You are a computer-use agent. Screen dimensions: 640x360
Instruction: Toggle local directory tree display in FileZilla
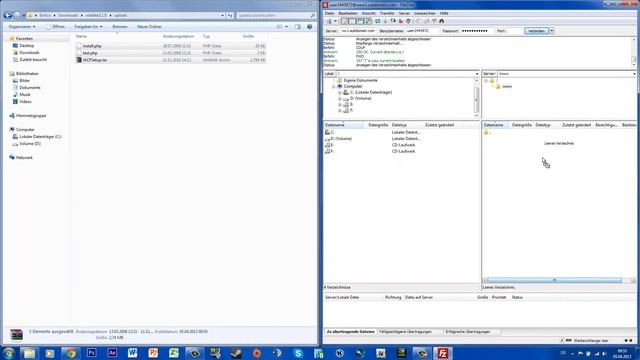point(353,21)
